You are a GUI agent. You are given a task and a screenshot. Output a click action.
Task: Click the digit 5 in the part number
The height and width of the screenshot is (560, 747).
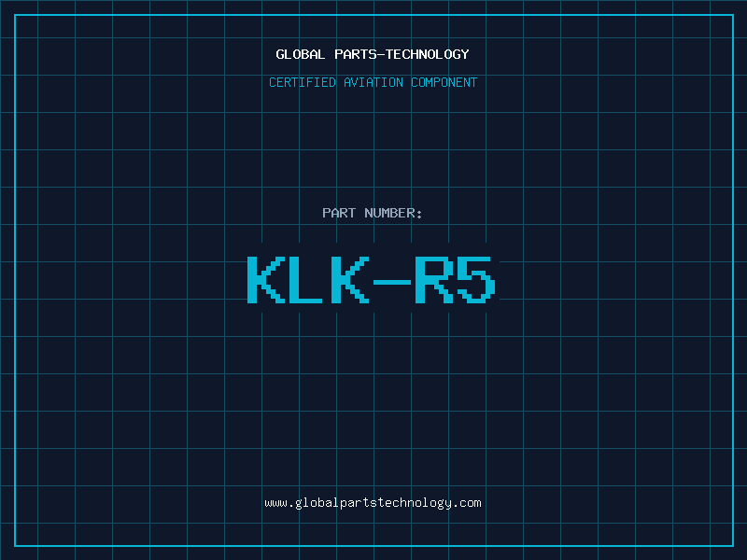coord(474,279)
